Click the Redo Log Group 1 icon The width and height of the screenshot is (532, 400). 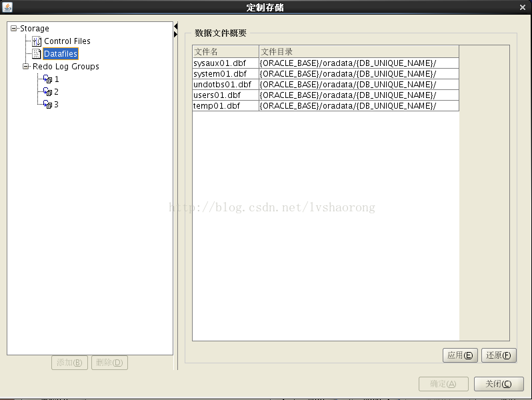coord(48,79)
